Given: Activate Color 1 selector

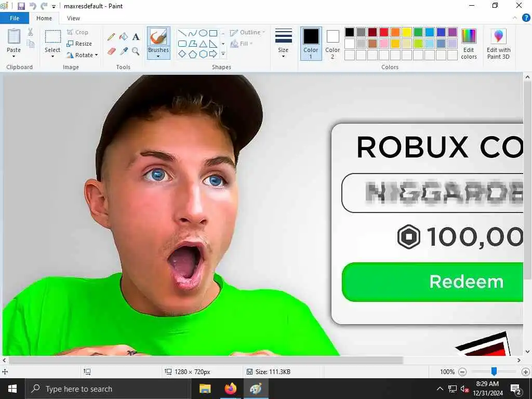Looking at the screenshot, I should (x=311, y=44).
